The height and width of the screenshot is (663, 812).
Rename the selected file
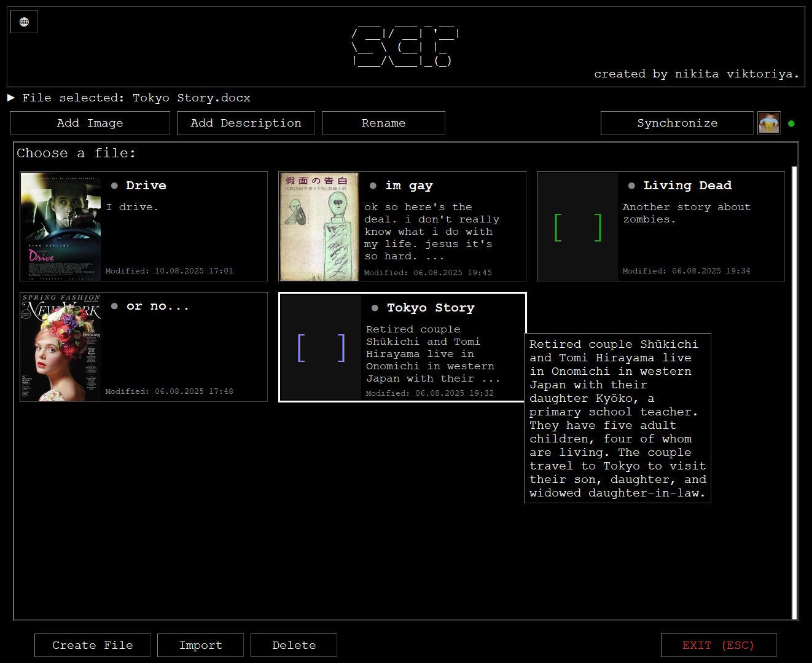[383, 123]
